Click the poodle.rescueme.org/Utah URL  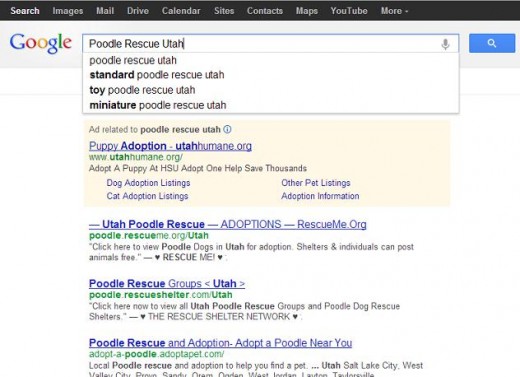pyautogui.click(x=149, y=236)
